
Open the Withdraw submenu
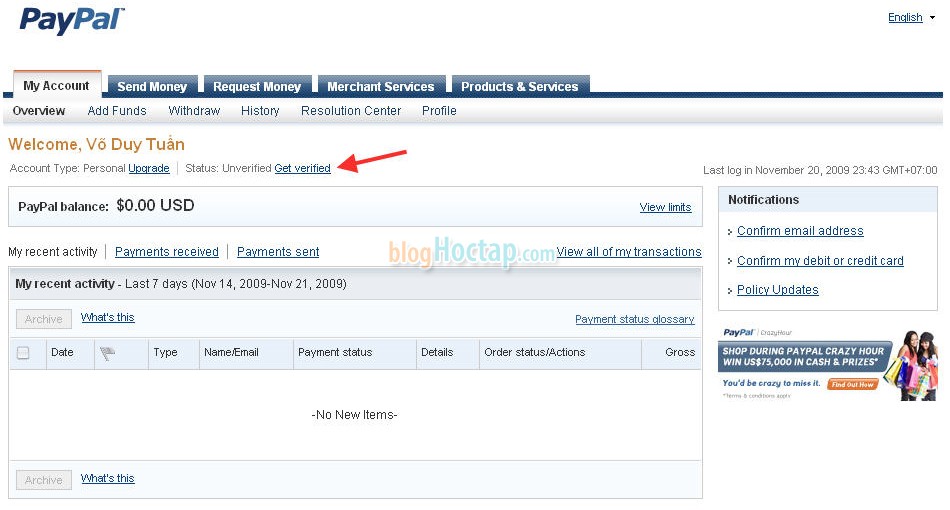[x=194, y=111]
